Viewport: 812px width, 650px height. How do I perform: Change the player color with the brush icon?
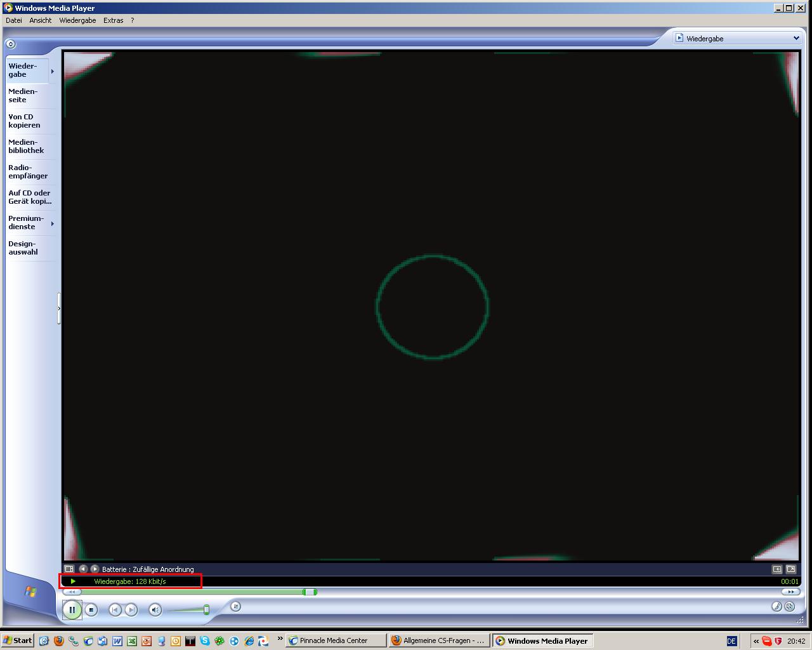[x=776, y=606]
